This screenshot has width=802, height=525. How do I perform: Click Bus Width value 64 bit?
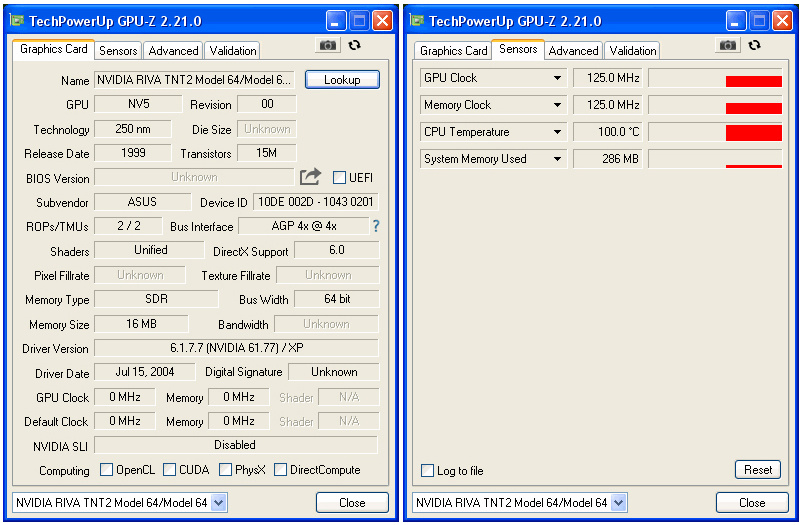[337, 299]
